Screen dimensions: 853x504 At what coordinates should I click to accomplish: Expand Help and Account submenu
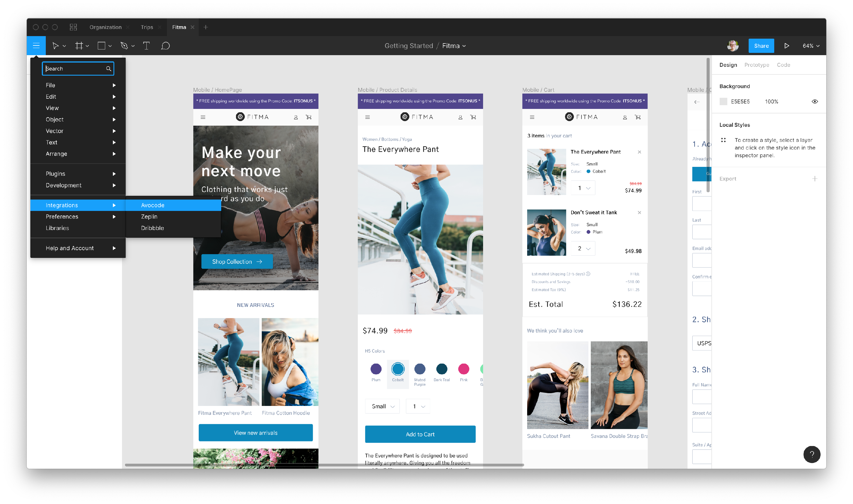tap(78, 248)
